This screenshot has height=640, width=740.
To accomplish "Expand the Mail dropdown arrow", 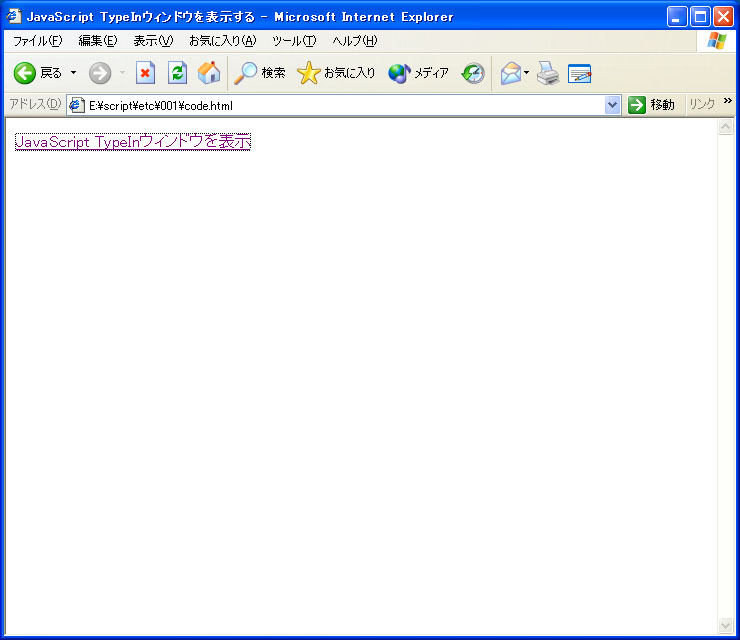I will click(x=527, y=73).
